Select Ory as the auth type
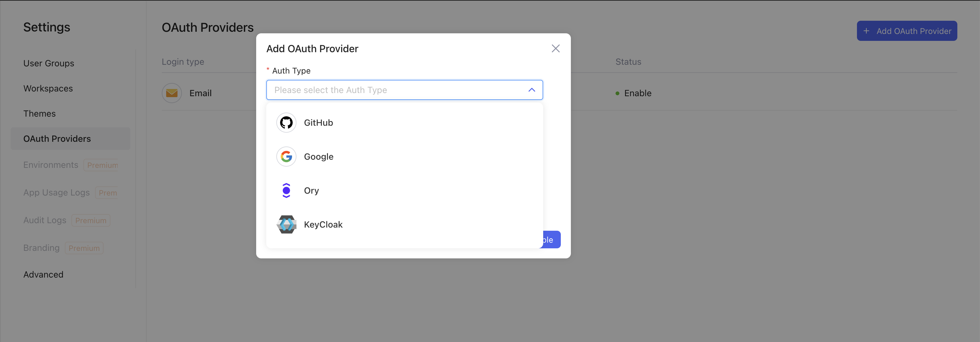The width and height of the screenshot is (980, 342). pos(311,190)
